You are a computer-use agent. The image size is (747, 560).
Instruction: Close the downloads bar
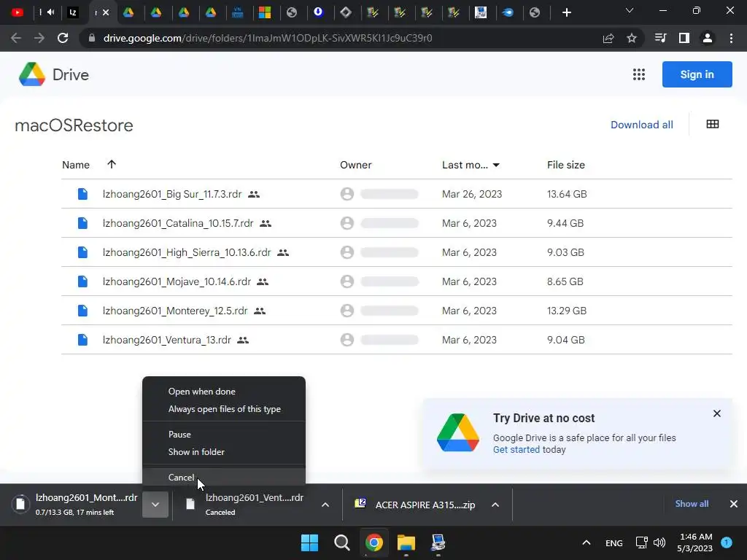[x=734, y=504]
